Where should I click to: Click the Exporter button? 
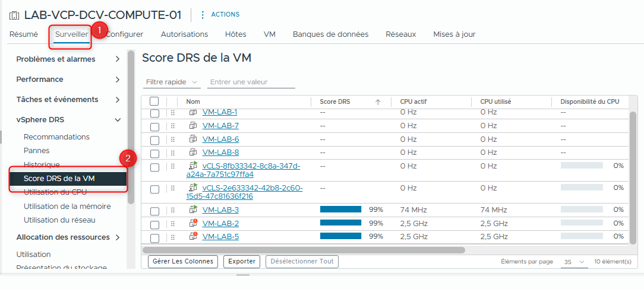tap(242, 261)
